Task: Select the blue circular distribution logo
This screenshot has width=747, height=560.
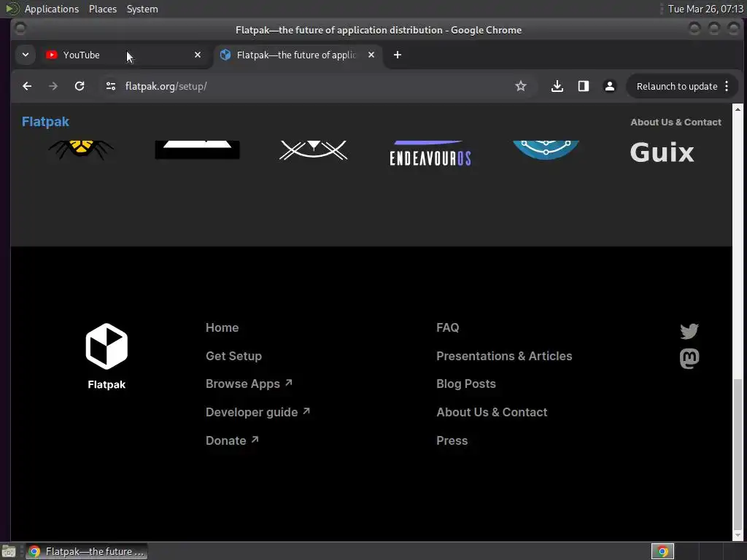Action: point(546,149)
